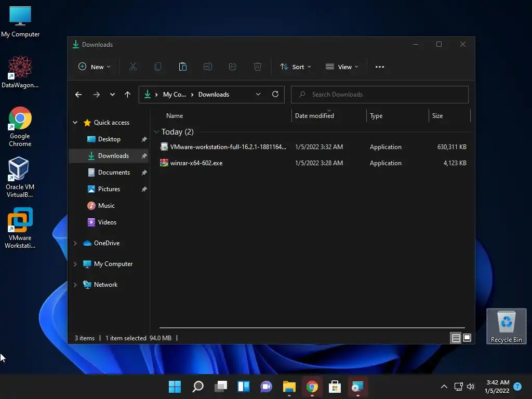Select VMware Workstation desktop shortcut
Image resolution: width=532 pixels, height=399 pixels.
20,228
